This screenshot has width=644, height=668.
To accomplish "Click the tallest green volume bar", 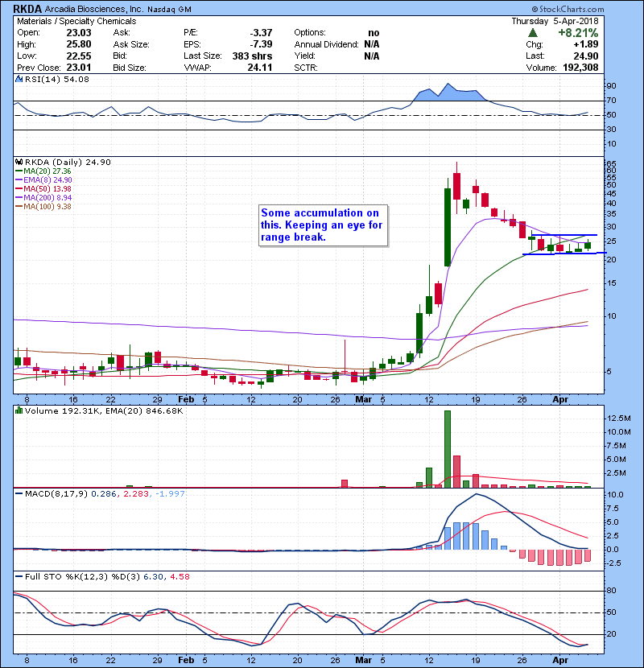I will click(x=447, y=449).
